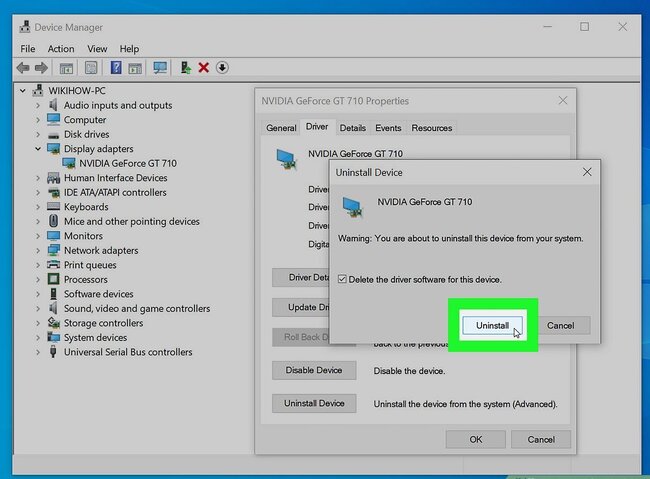
Task: Expand the Monitors category chevron
Action: 38,236
